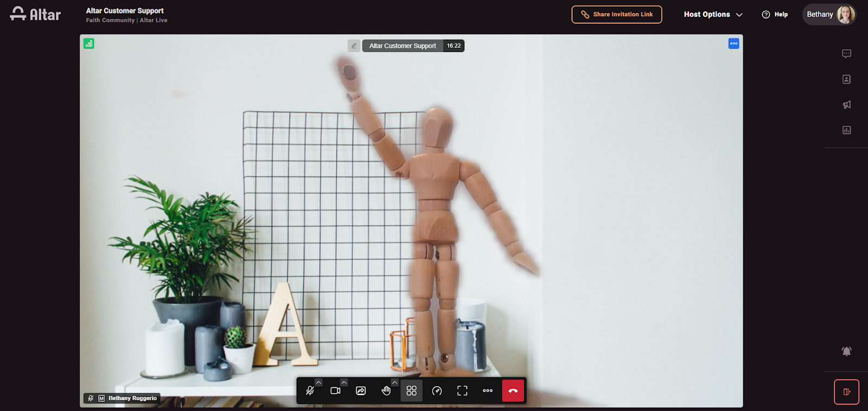The width and height of the screenshot is (868, 411).
Task: Enter fullscreen mode
Action: (x=462, y=391)
